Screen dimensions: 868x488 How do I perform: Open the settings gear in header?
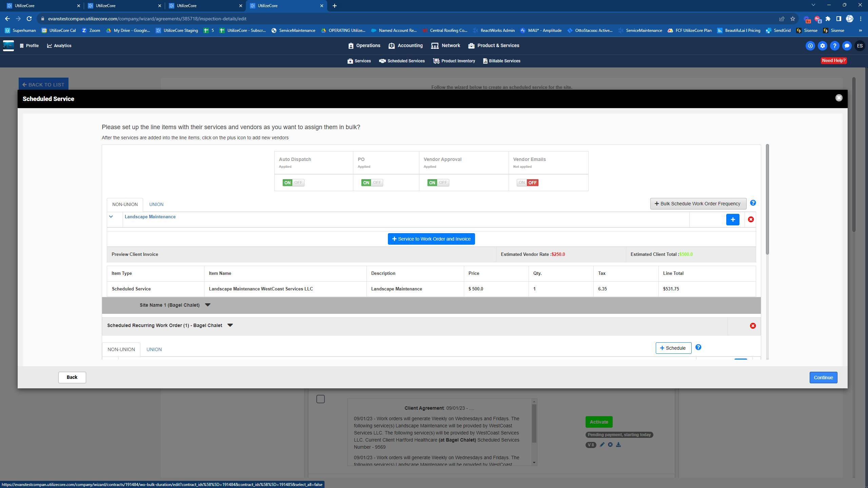click(x=822, y=46)
